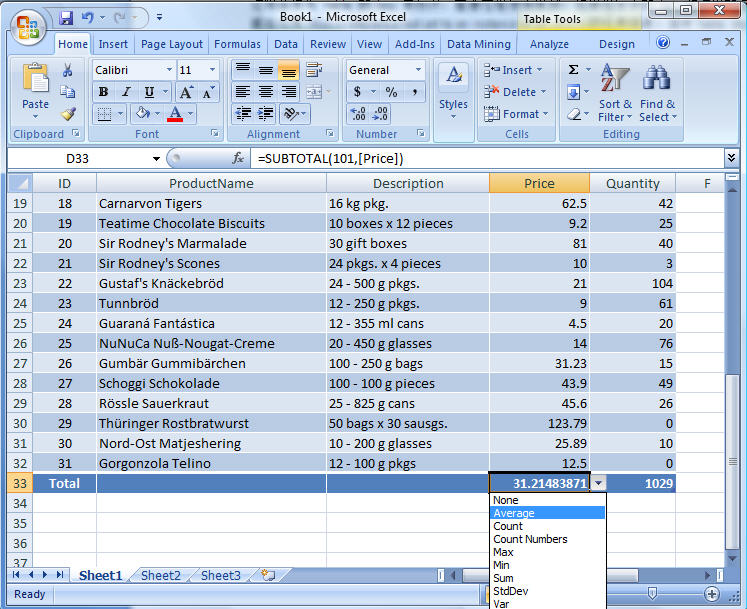Turn on Wrap Text

[x=314, y=70]
